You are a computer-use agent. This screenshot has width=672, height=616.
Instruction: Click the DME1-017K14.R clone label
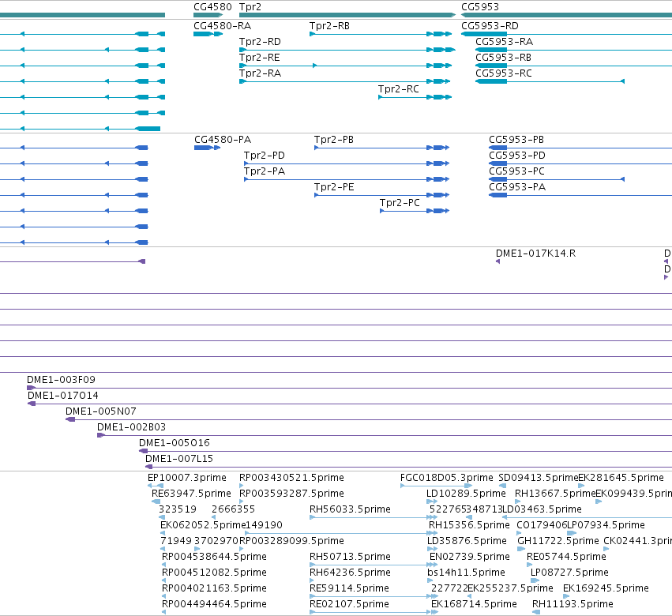(x=535, y=254)
